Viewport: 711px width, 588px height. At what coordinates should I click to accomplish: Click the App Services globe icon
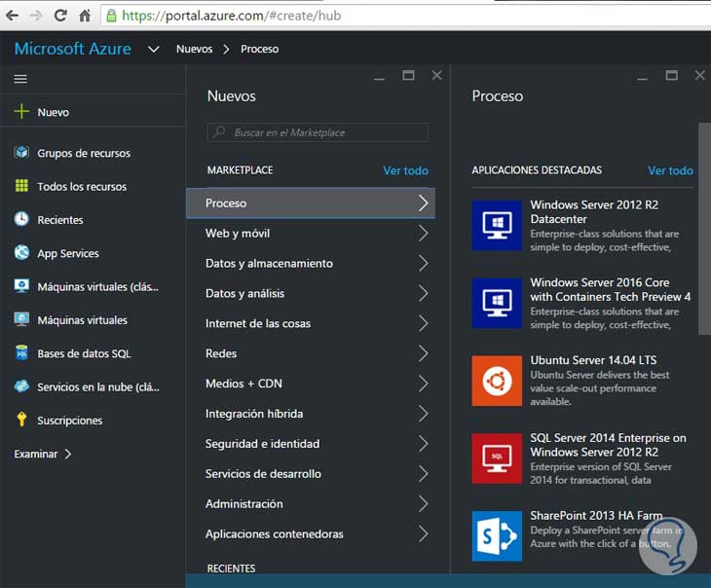click(x=21, y=252)
